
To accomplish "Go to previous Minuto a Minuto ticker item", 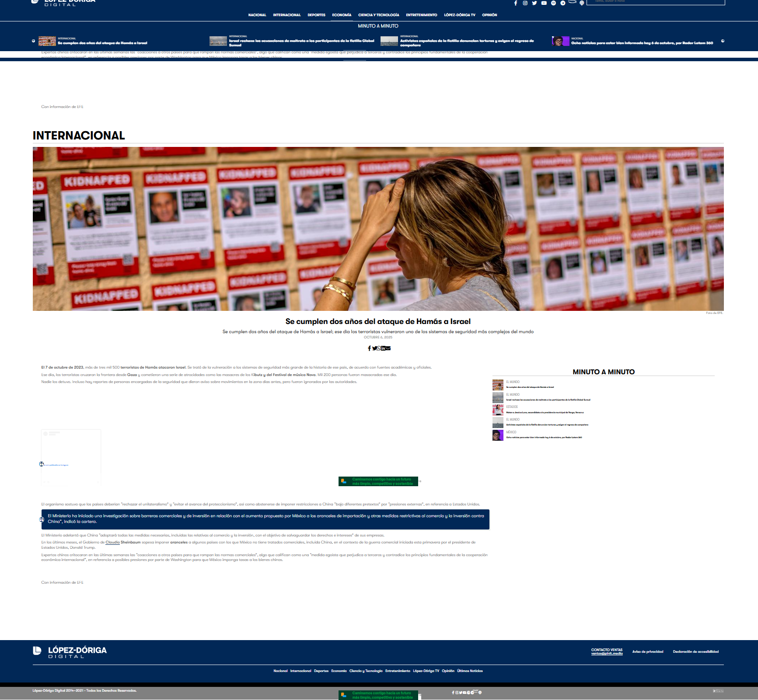I will (x=34, y=41).
